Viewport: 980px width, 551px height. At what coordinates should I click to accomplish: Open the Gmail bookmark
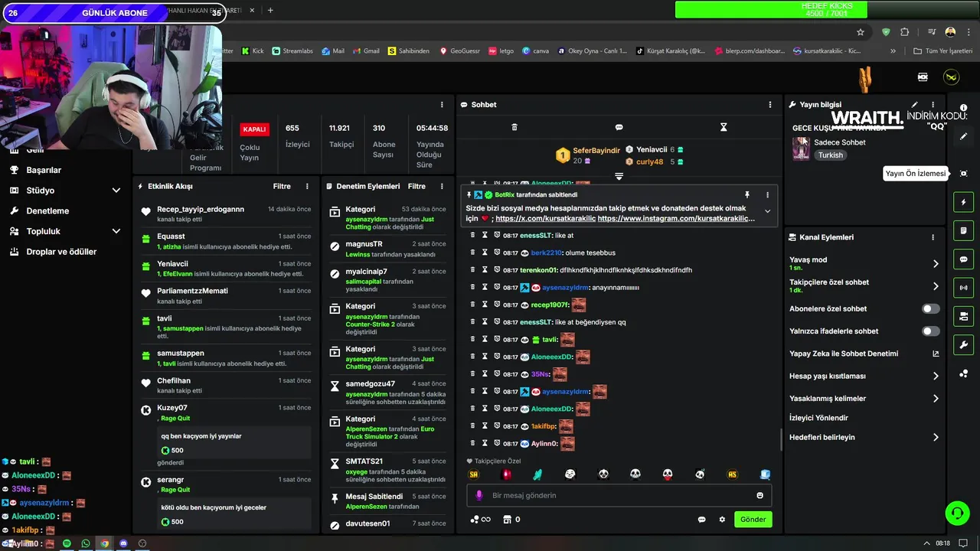pos(365,51)
